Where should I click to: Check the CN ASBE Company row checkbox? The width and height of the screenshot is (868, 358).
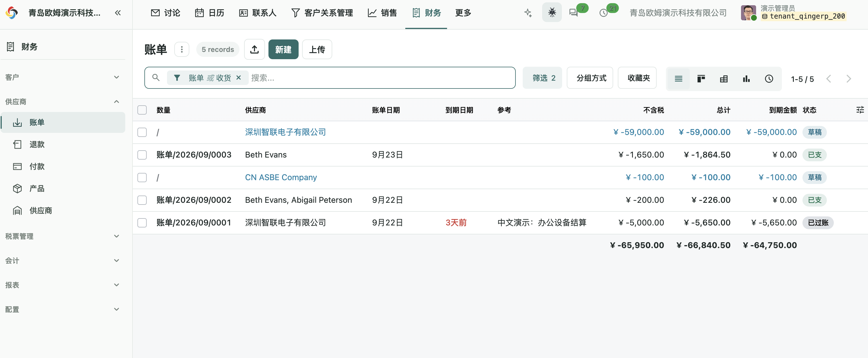pos(142,177)
